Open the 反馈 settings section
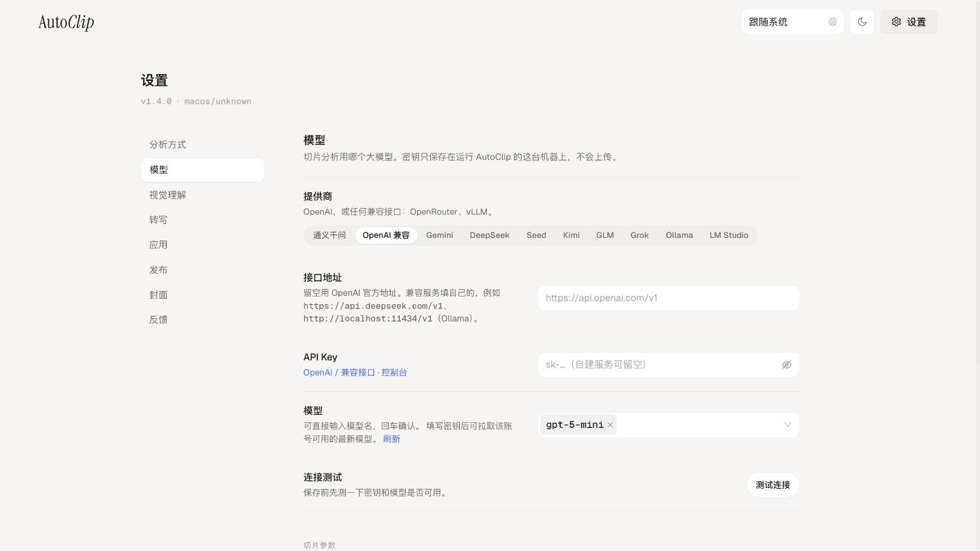 (x=203, y=319)
